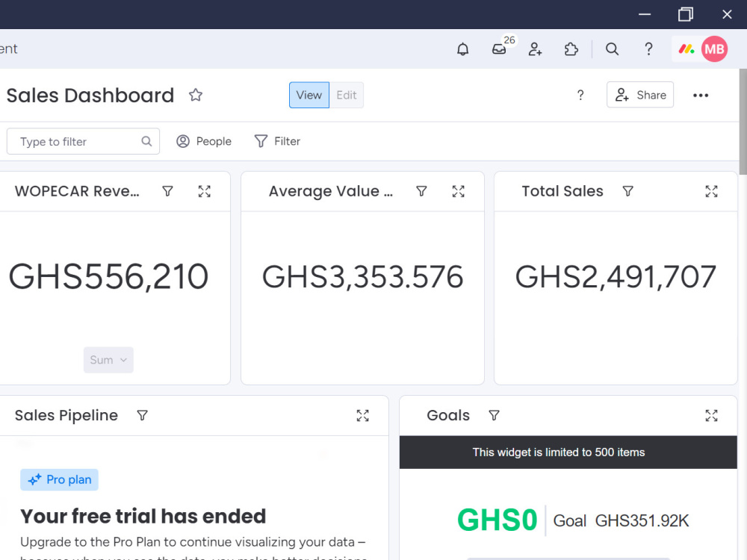Open help question mark in top bar
The width and height of the screenshot is (747, 560).
point(648,49)
